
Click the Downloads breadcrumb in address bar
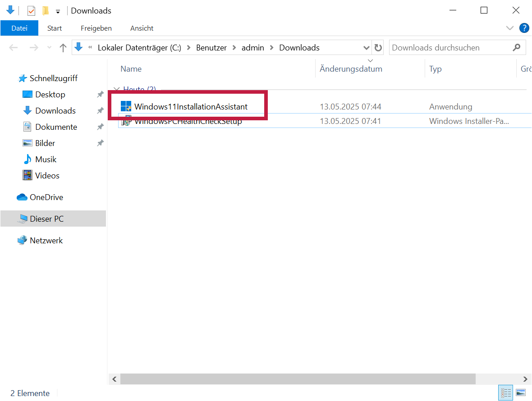(299, 48)
